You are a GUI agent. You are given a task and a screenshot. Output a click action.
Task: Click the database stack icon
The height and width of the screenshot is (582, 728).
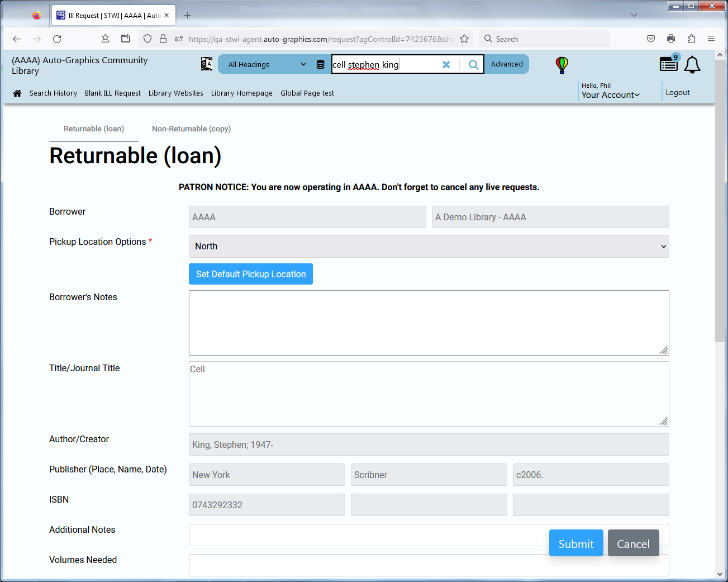321,64
